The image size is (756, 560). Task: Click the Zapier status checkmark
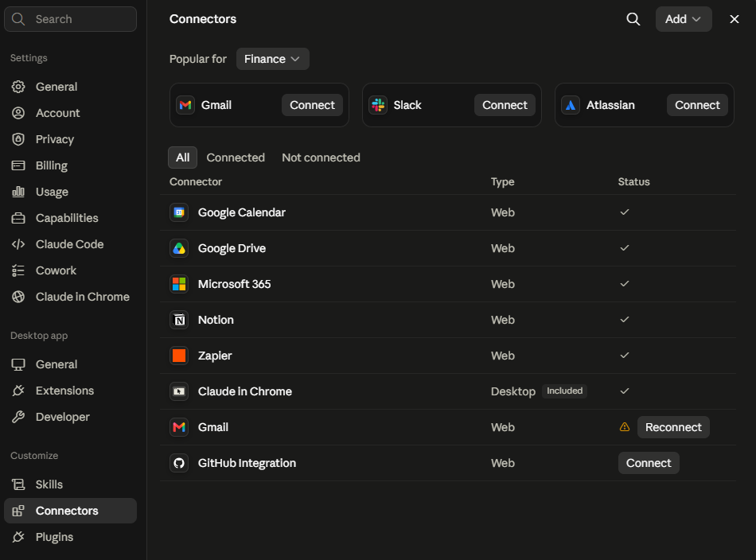pyautogui.click(x=625, y=356)
